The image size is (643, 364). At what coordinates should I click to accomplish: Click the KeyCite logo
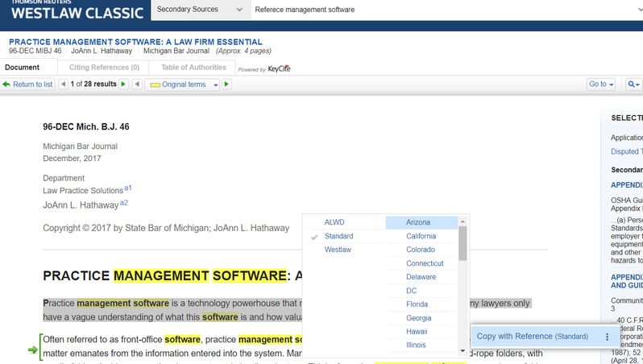tap(279, 68)
